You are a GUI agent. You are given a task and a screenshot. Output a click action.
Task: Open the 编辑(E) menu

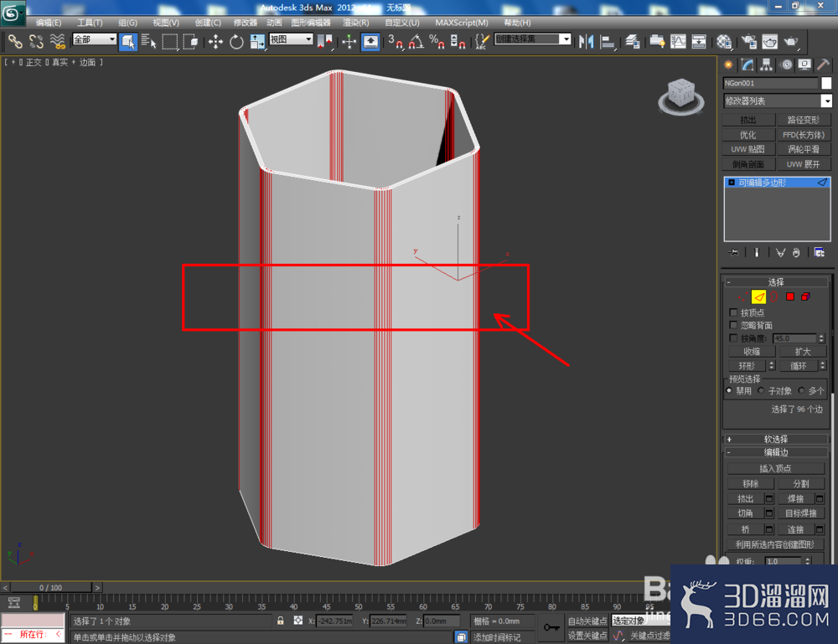tap(48, 23)
